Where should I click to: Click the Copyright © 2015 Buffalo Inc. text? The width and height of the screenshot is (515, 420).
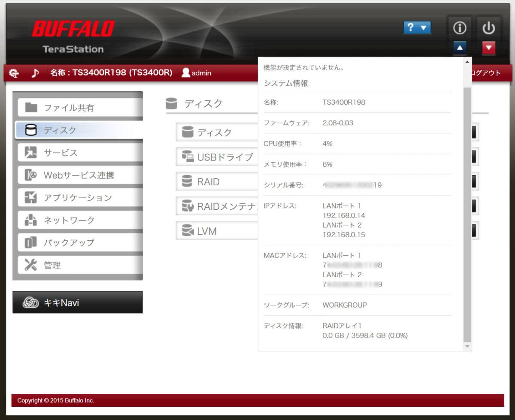[x=55, y=401]
